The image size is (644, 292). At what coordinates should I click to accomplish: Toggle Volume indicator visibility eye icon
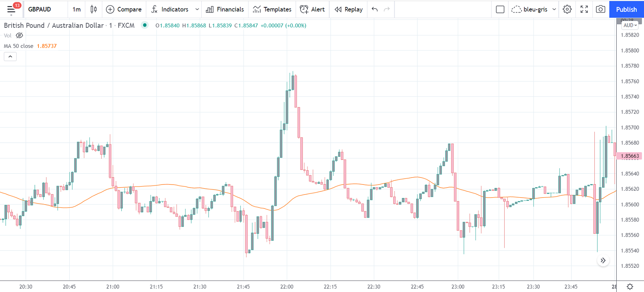coord(19,35)
